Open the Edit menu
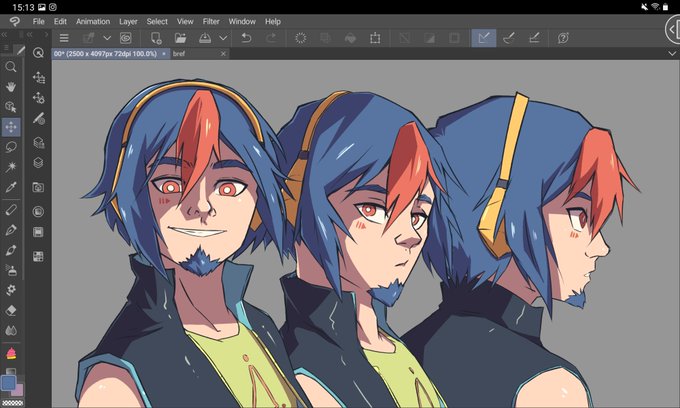This screenshot has width=680, height=408. pos(60,21)
